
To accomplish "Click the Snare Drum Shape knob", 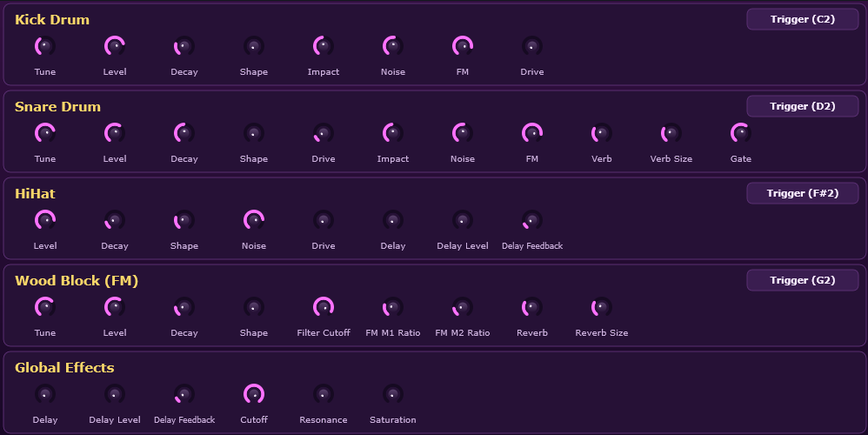I will [x=254, y=133].
